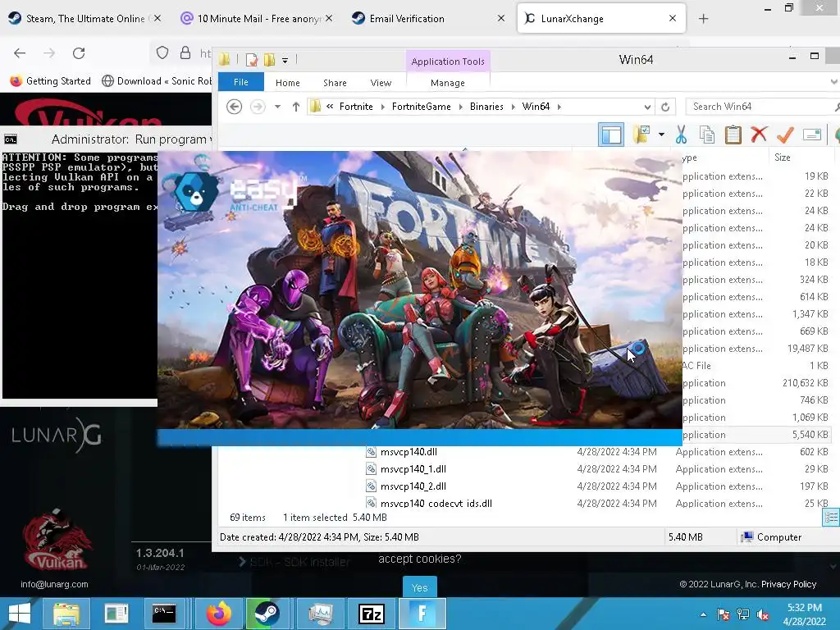Select the msvcp140_2.dll file
The width and height of the screenshot is (840, 630).
tap(413, 486)
